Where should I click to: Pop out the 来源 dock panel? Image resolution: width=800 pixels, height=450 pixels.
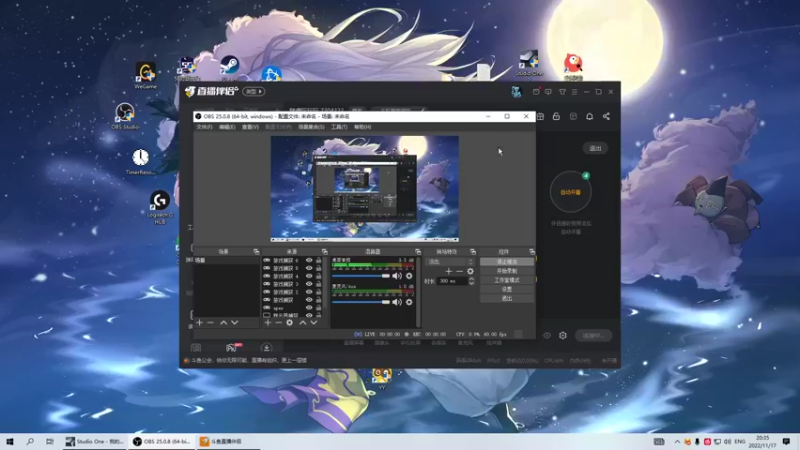coord(324,252)
